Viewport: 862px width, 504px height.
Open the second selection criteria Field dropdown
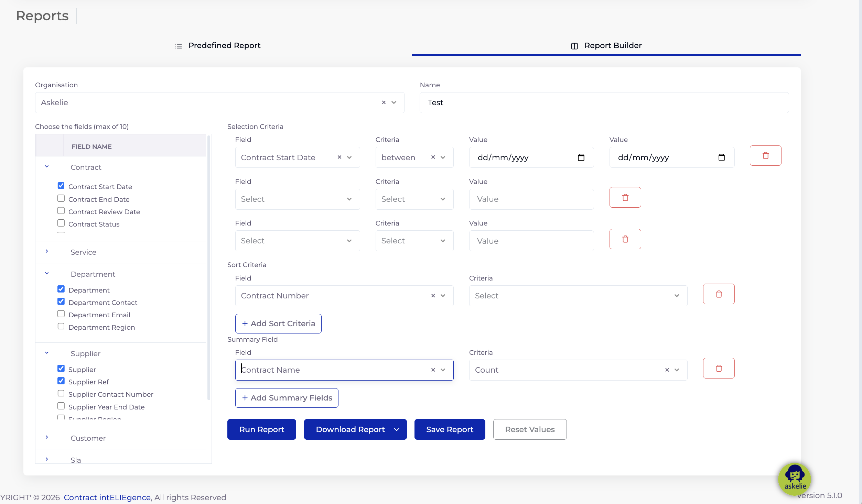[x=297, y=199]
